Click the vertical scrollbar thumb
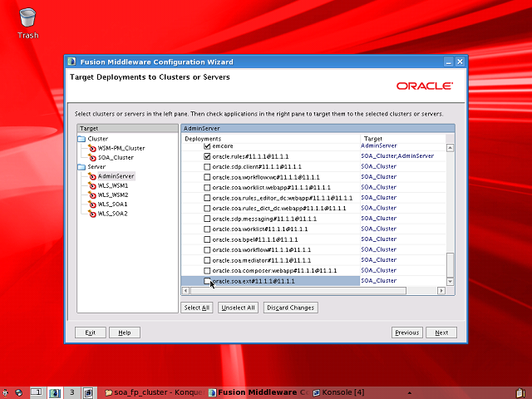This screenshot has height=399, width=532. pos(450,265)
